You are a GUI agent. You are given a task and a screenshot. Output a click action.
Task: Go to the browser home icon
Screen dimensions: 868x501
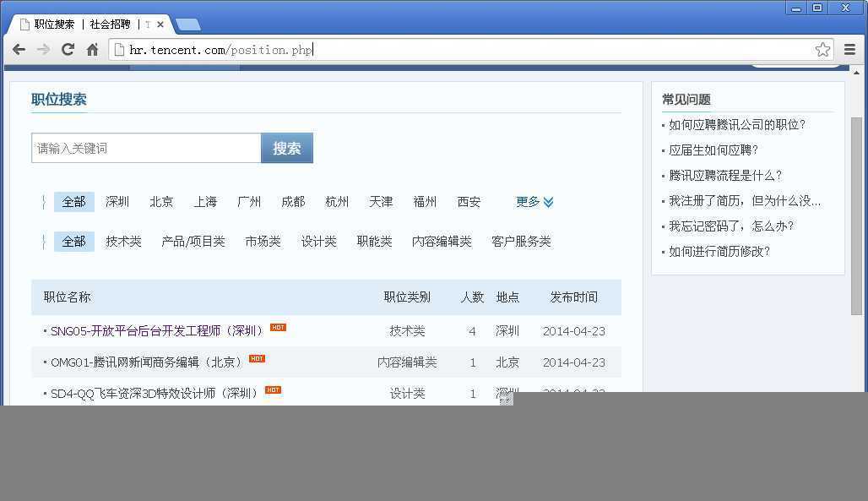pyautogui.click(x=92, y=49)
